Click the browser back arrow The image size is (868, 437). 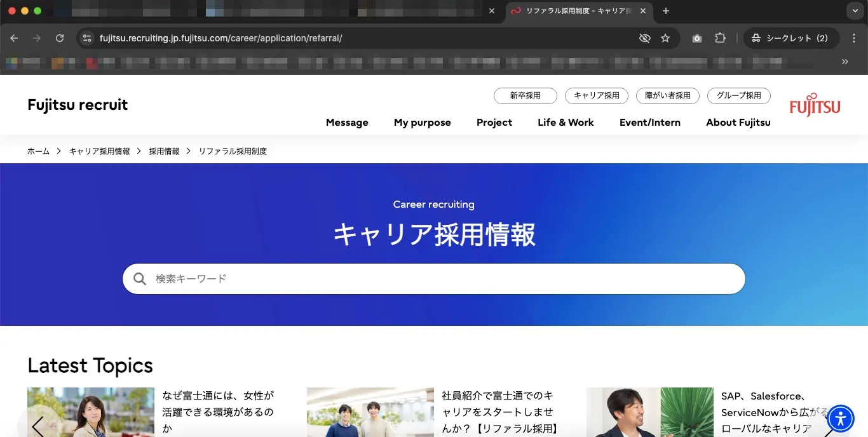pyautogui.click(x=14, y=38)
